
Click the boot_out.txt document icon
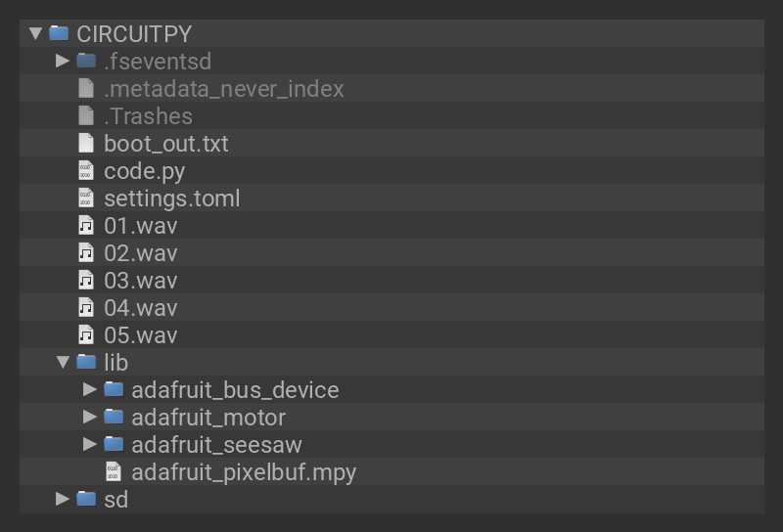86,143
